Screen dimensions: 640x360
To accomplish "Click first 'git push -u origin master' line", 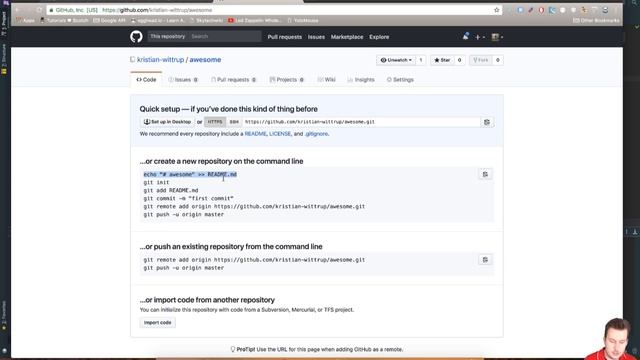I will pyautogui.click(x=184, y=214).
